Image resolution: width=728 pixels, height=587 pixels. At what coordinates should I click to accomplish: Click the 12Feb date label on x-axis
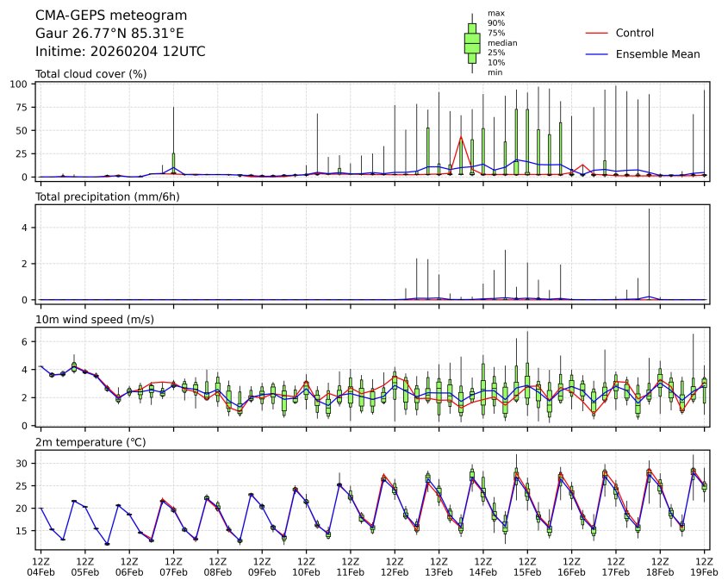pos(395,571)
